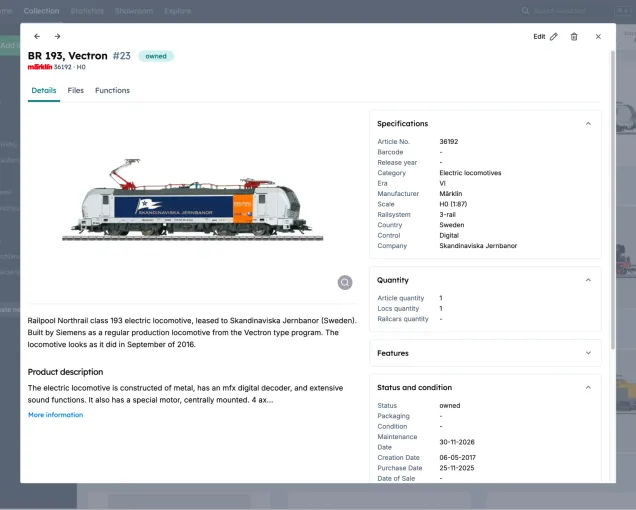
Task: Select the Manufacturer value Märklin
Action: coord(451,194)
